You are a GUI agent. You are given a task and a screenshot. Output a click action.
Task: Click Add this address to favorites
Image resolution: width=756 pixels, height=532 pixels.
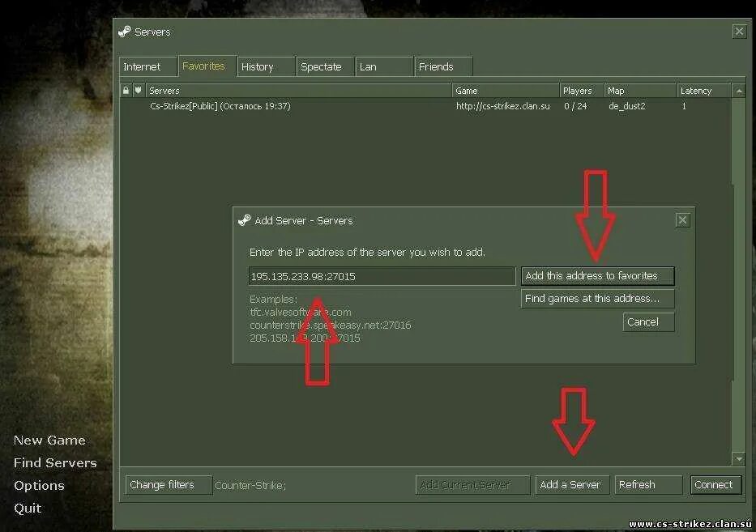597,275
